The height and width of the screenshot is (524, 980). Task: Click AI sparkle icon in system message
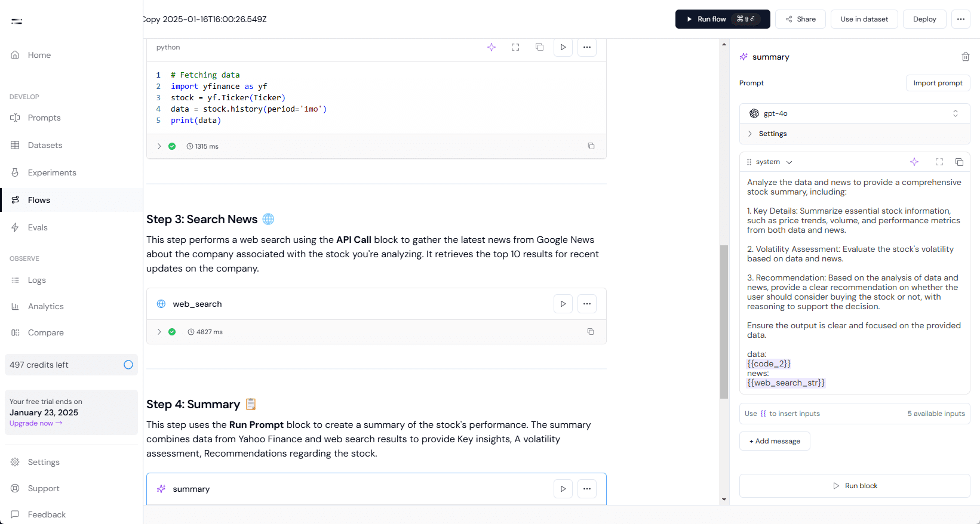coord(914,162)
